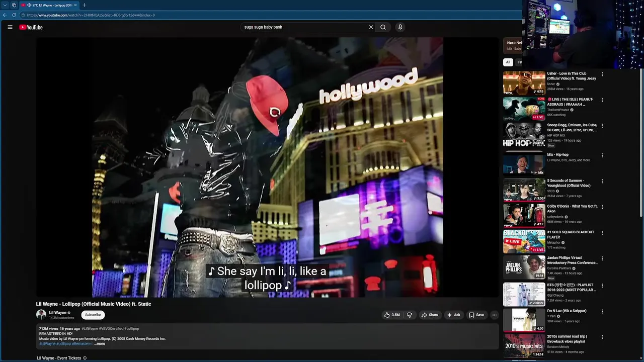Open THE ISLE PEANUTASORAUS live thumbnail
Viewport: 644px width, 362px height.
(x=524, y=108)
